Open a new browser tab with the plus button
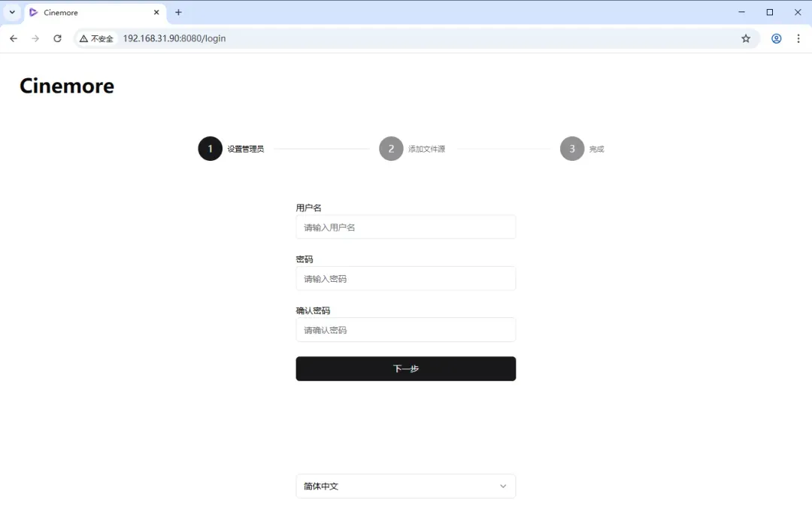812x518 pixels. (178, 12)
